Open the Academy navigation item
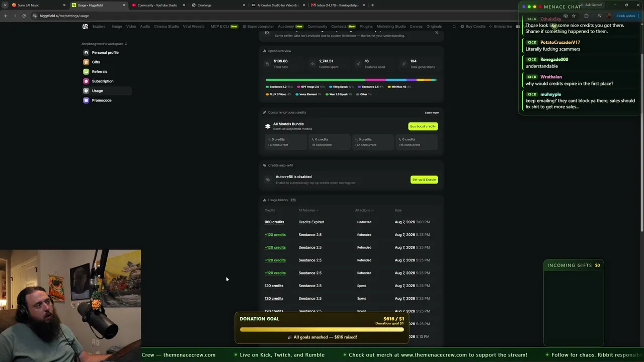Viewport: 644px width, 362px height. 290,26
